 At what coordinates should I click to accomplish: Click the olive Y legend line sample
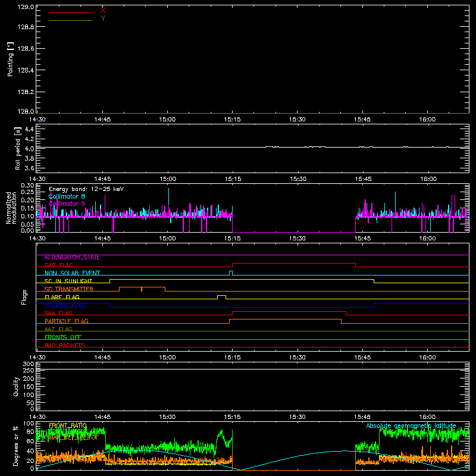(x=71, y=20)
